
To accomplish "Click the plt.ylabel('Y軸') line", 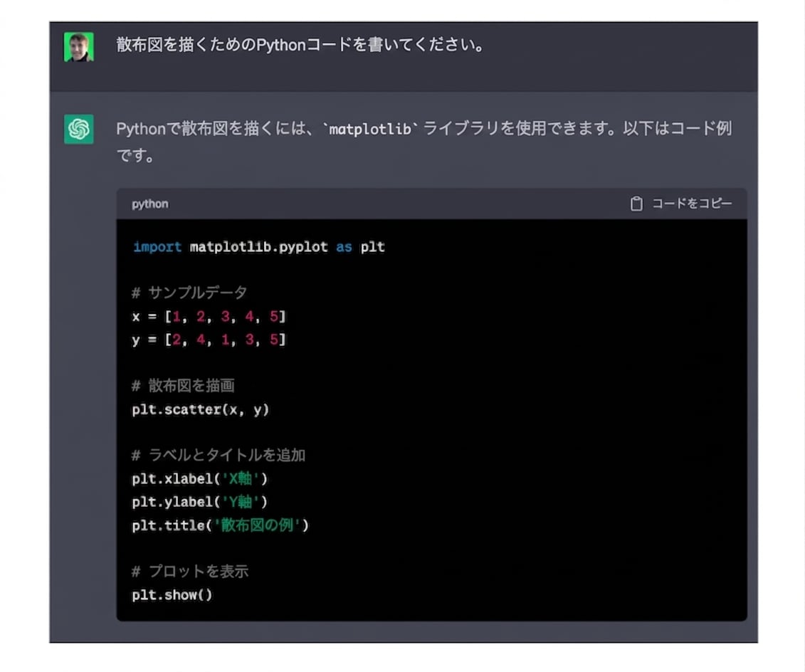I will 200,502.
